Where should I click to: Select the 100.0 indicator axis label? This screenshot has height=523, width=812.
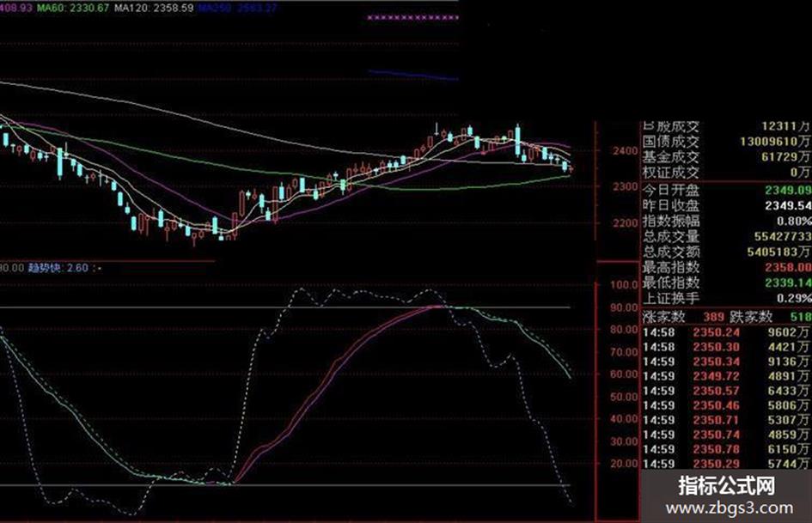624,284
